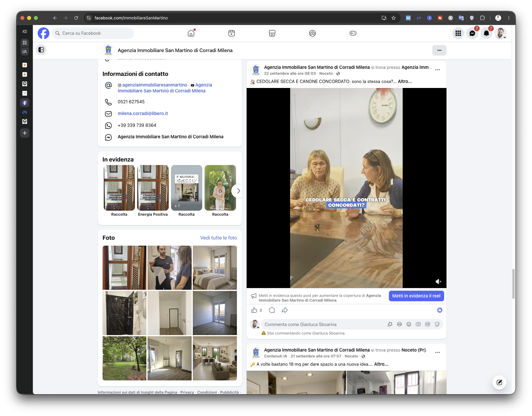This screenshot has width=532, height=416.
Task: Open Meta icon in left sidebar
Action: (25, 112)
